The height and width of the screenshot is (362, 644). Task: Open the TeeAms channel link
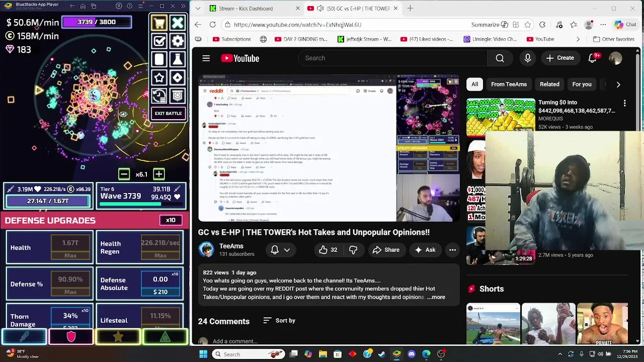[x=231, y=246]
